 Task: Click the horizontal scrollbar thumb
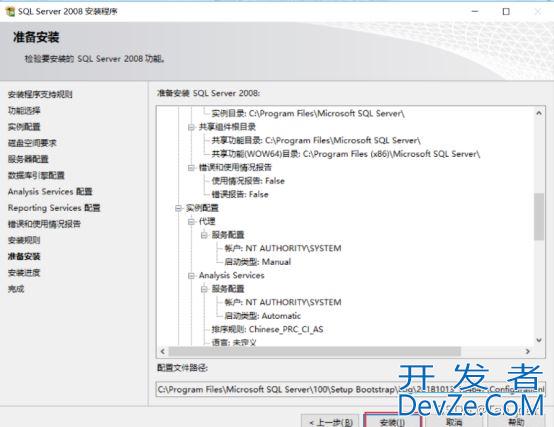point(314,351)
